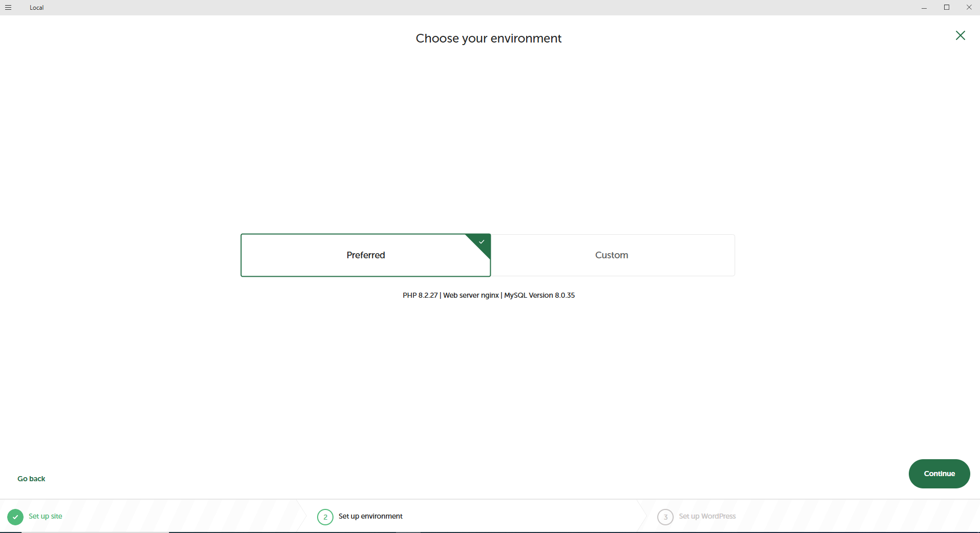The height and width of the screenshot is (533, 980).
Task: Click the checkmark circle beside Set up site
Action: click(15, 517)
